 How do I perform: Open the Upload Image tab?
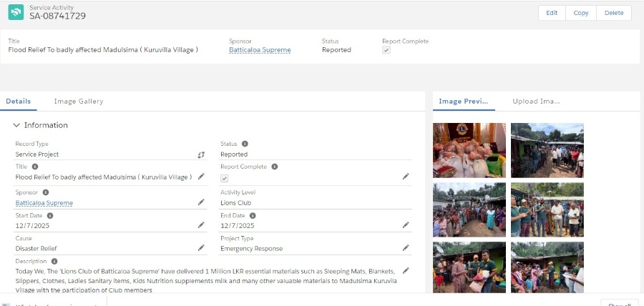click(536, 102)
